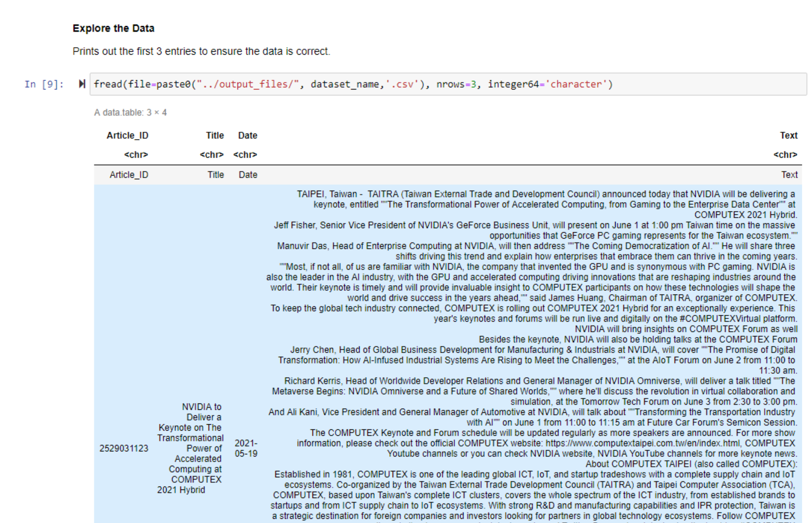
Task: Click inside the fread code cell input
Action: click(448, 84)
